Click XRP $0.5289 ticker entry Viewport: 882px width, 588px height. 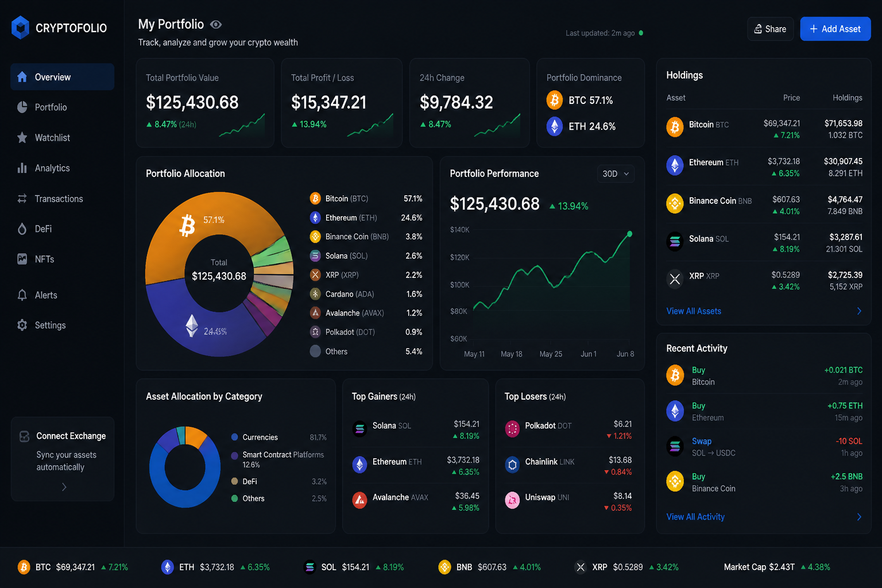click(626, 567)
